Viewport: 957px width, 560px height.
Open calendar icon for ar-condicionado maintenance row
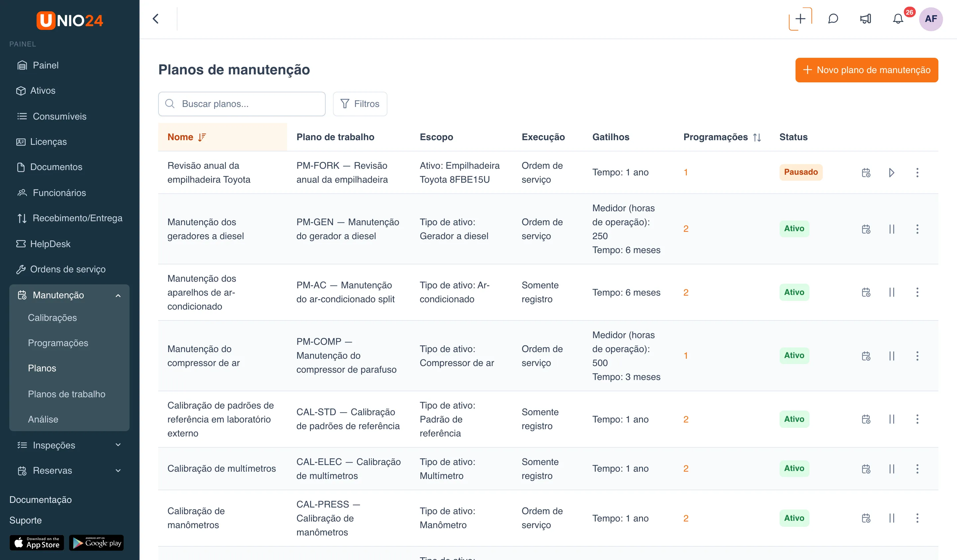click(866, 292)
